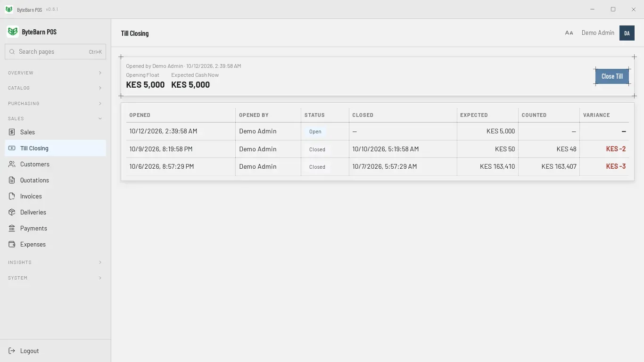This screenshot has height=362, width=644.
Task: Open the Customers page
Action: point(55,164)
